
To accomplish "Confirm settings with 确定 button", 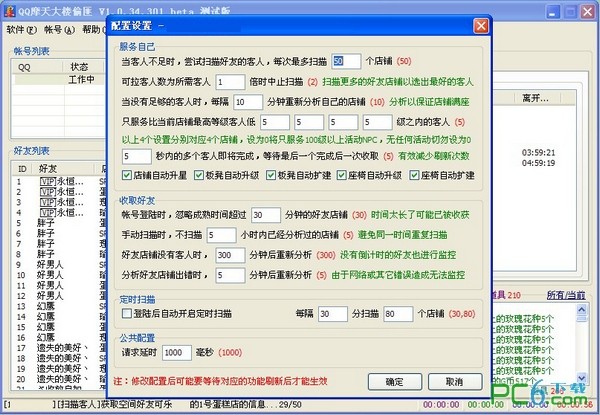I will click(395, 382).
